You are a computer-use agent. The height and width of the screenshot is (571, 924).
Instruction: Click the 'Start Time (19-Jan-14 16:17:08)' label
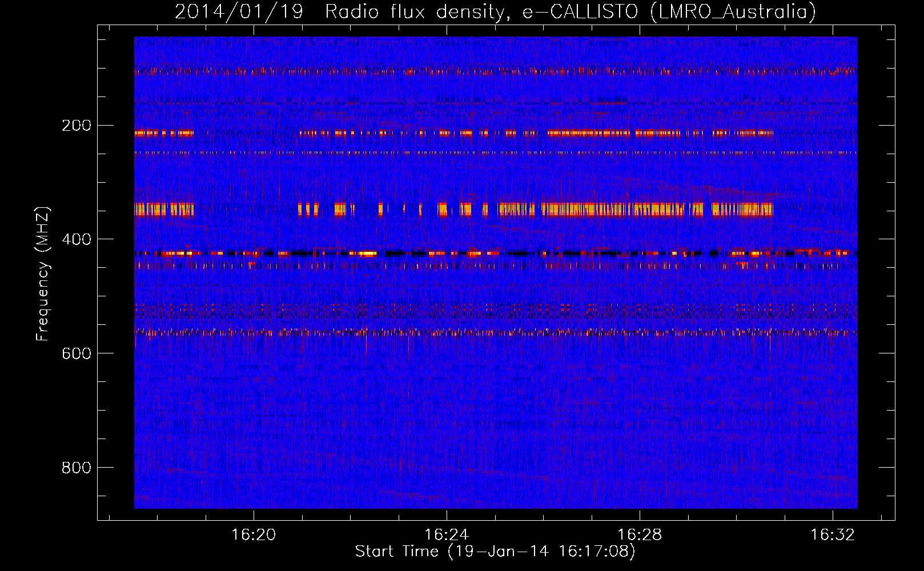pyautogui.click(x=495, y=552)
